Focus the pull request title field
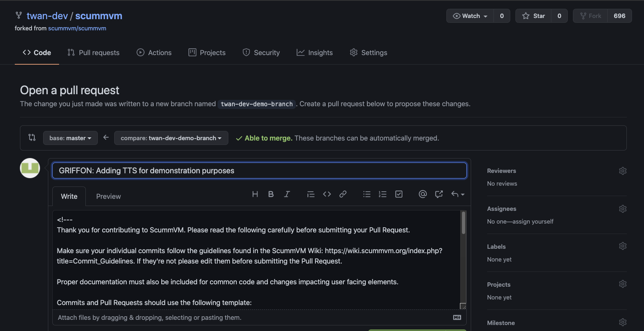The image size is (644, 331). coord(260,170)
